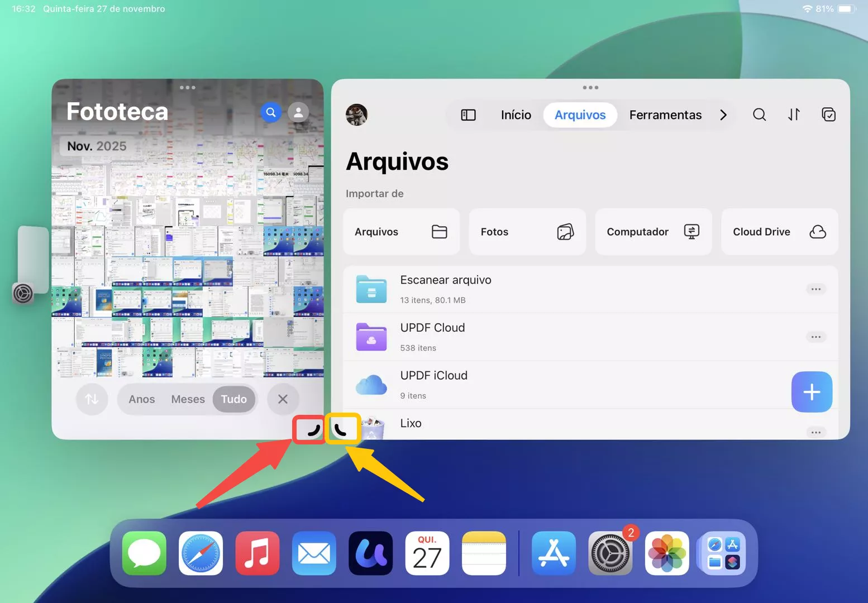Import from Cloud Drive button
This screenshot has height=603, width=868.
pyautogui.click(x=780, y=232)
